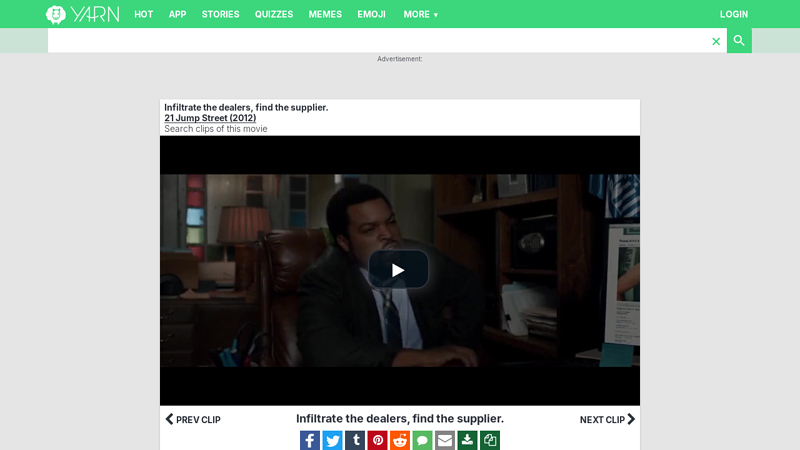This screenshot has height=450, width=800.
Task: Expand the MORE dropdown menu
Action: (x=420, y=14)
